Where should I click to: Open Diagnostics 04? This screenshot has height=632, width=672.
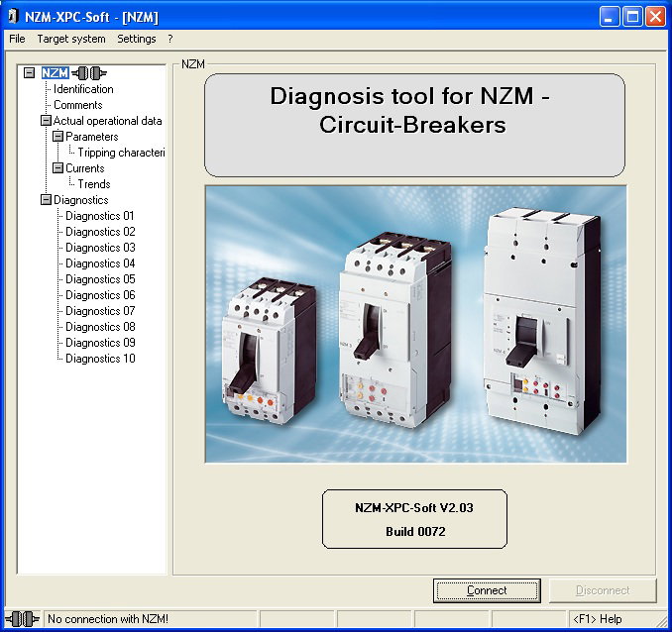[100, 263]
